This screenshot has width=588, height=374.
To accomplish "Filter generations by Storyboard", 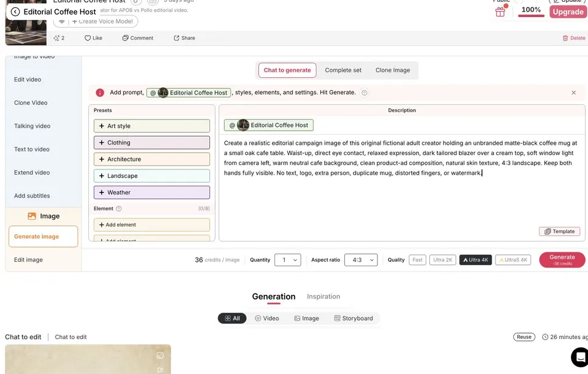I will (x=353, y=318).
